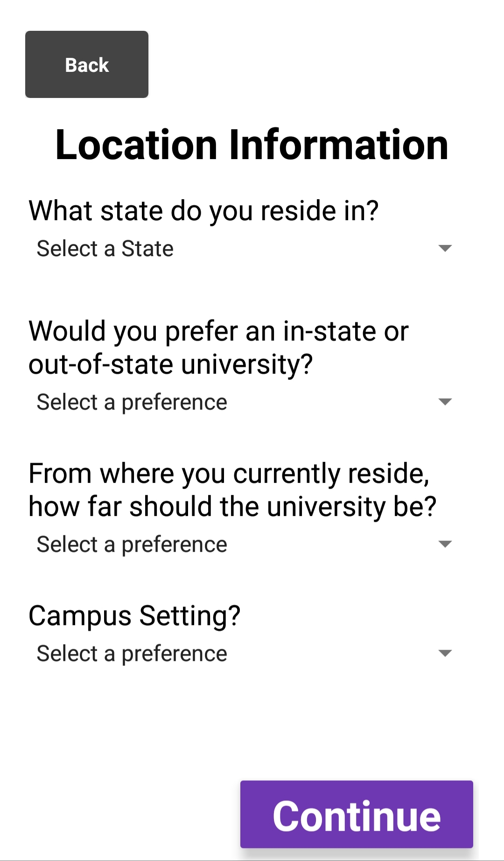504x861 pixels.
Task: Tap the dark gray Back button
Action: tap(87, 64)
